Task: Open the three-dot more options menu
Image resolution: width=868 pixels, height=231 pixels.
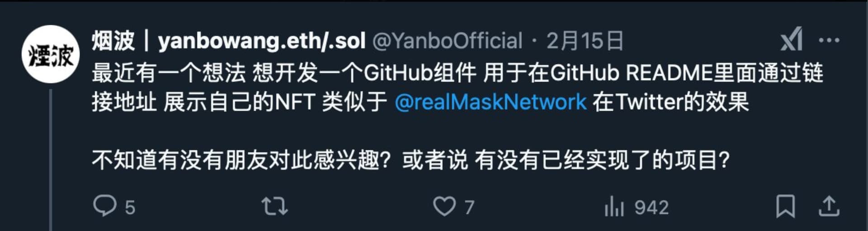Action: (x=829, y=40)
